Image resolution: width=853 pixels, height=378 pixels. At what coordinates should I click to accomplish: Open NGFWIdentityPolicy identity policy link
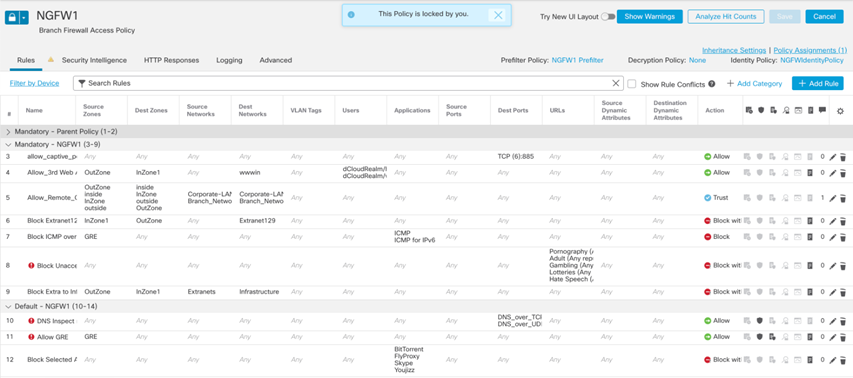[x=812, y=60]
